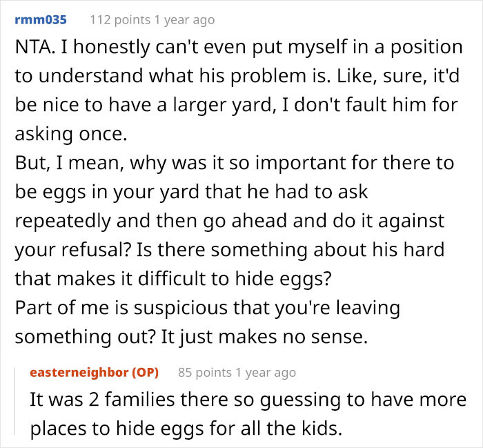The image size is (483, 448).
Task: Click the line 'to understand what his problem is'
Action: [172, 76]
